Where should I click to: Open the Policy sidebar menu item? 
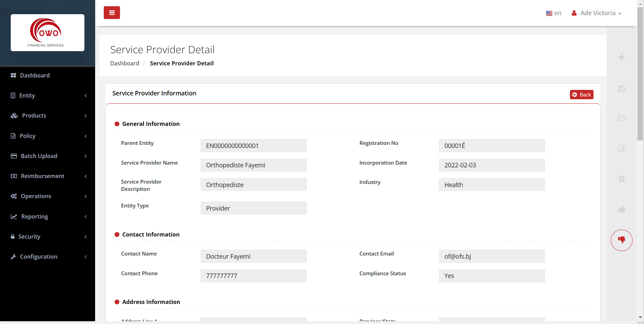click(47, 136)
